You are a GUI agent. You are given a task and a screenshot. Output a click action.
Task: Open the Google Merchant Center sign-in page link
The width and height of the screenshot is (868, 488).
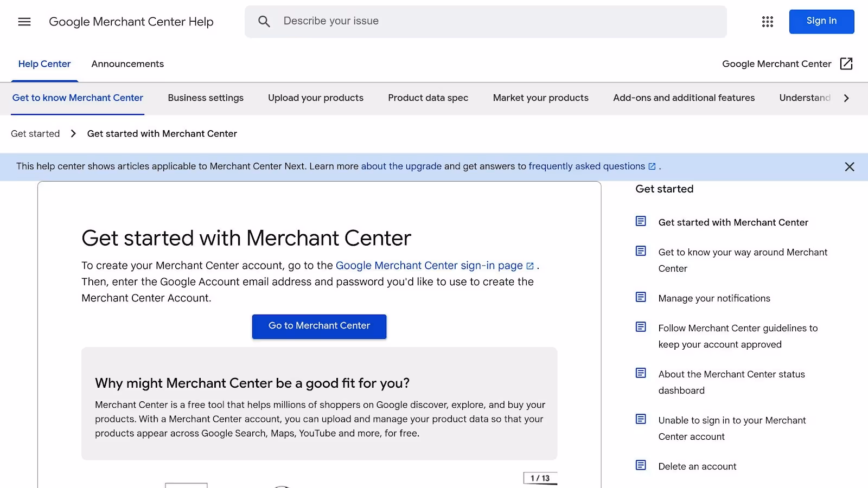click(x=429, y=266)
